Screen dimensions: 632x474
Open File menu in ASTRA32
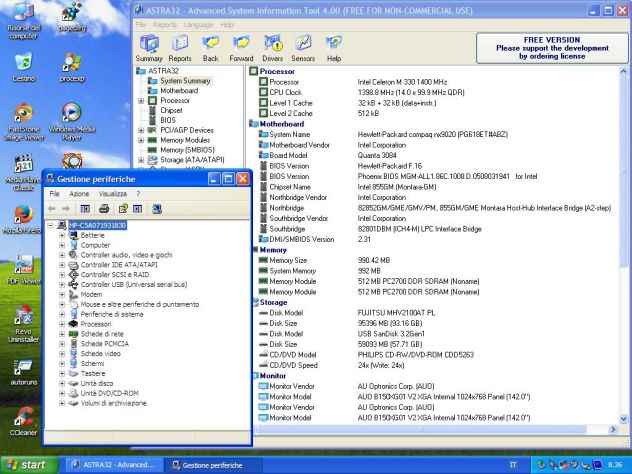click(140, 25)
